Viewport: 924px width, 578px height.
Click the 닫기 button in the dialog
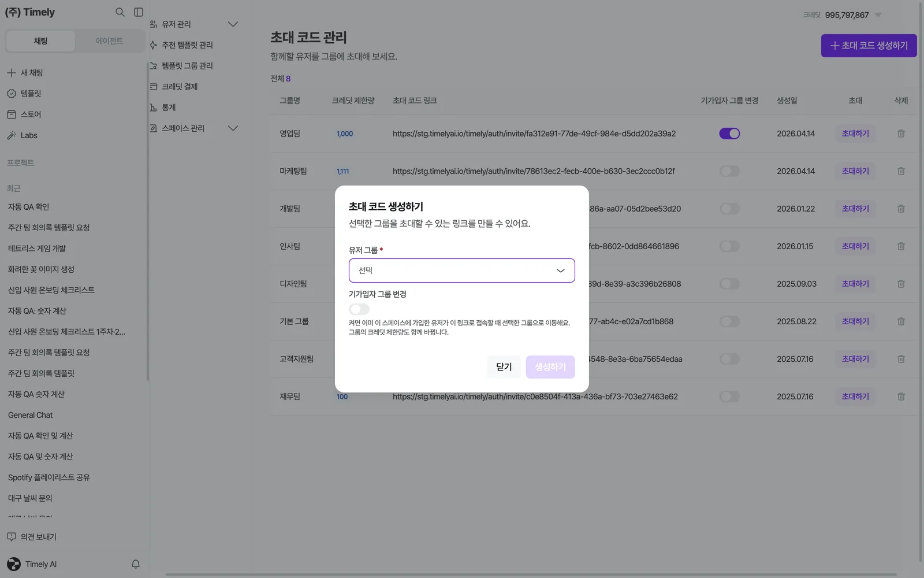point(504,367)
